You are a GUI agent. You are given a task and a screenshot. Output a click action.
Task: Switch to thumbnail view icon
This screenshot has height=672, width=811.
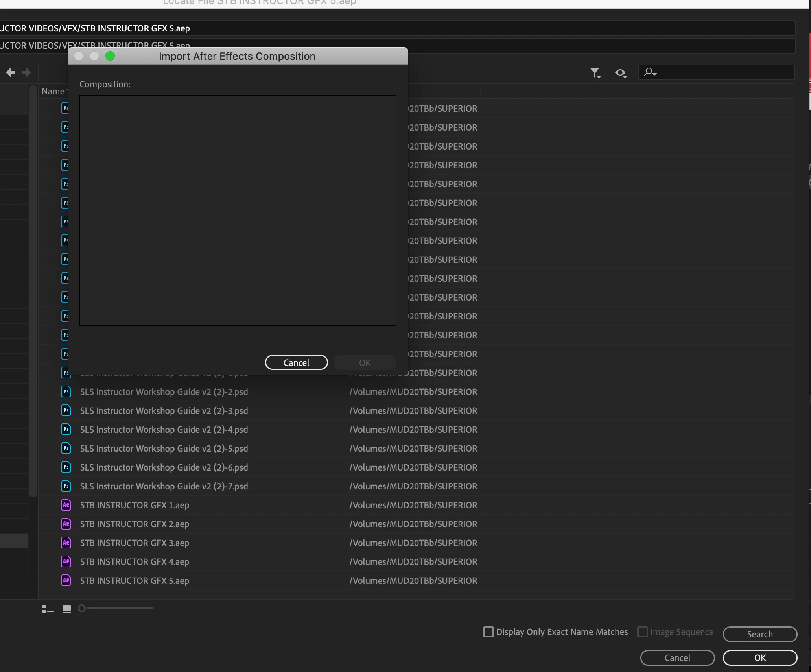tap(67, 609)
